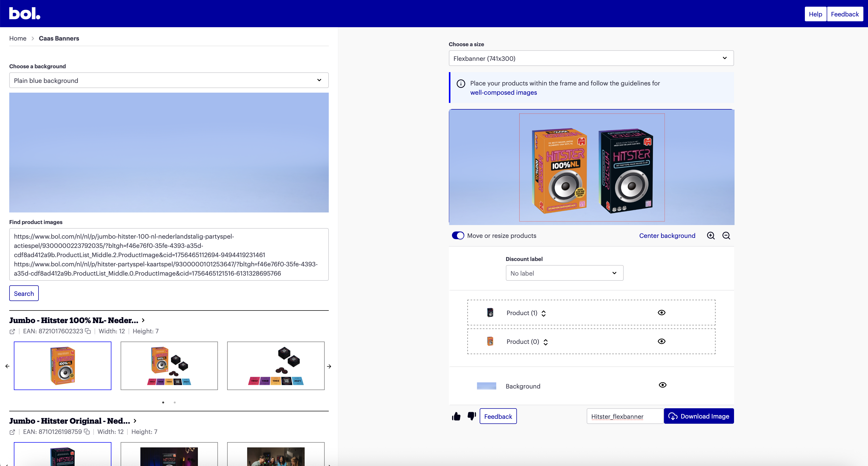Select the orange Hitster box in banner preview
Screen dimensions: 868x466
[559, 170]
